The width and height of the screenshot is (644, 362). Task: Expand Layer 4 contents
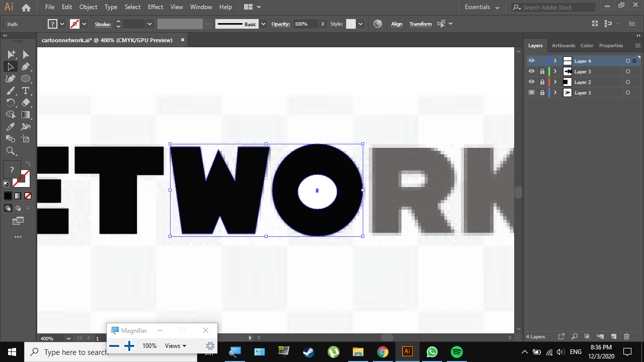tap(555, 61)
